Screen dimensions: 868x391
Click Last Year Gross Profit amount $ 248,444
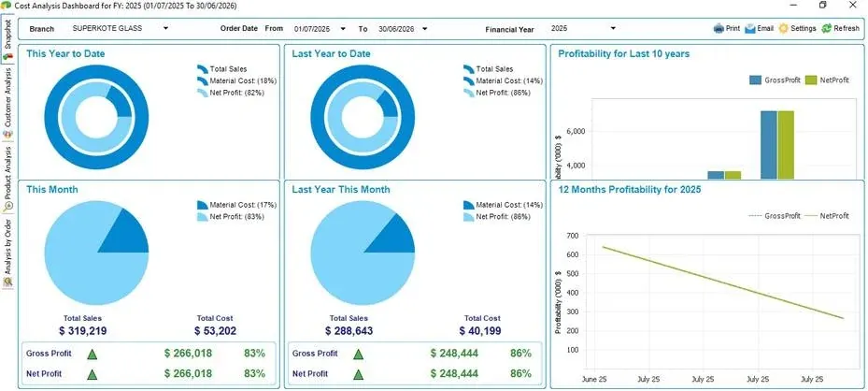pyautogui.click(x=454, y=354)
